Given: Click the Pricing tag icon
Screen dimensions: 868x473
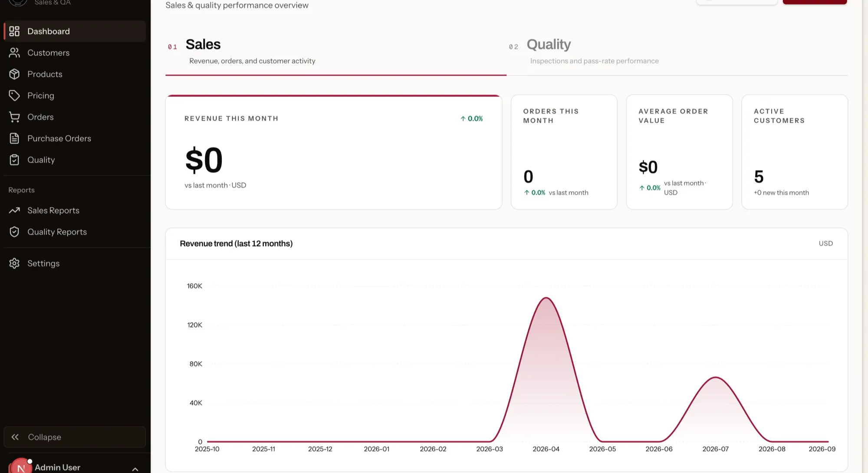Looking at the screenshot, I should [14, 95].
